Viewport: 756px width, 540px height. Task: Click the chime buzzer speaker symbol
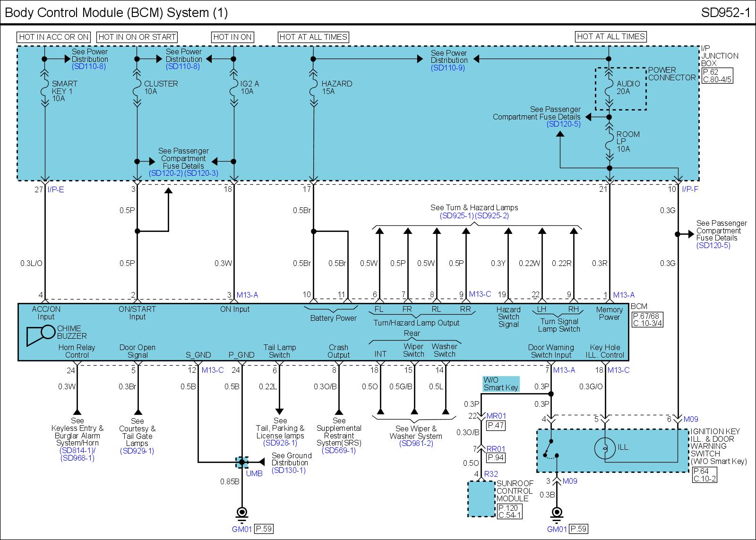(x=42, y=334)
